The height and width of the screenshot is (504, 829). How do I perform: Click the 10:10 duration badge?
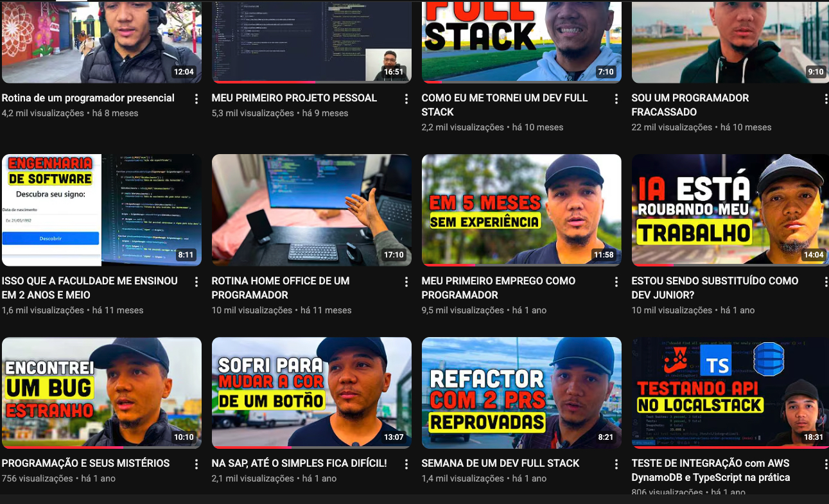click(184, 437)
